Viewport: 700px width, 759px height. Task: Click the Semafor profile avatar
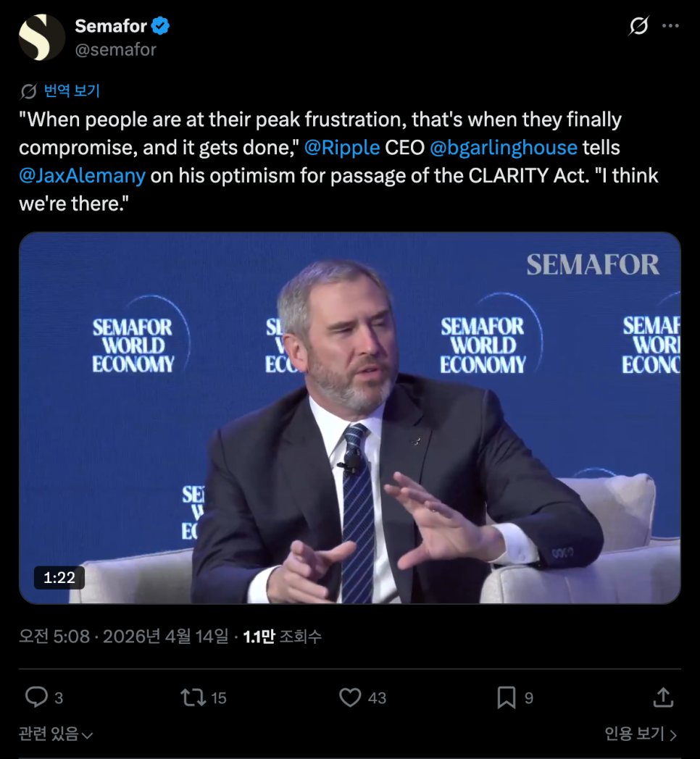pyautogui.click(x=42, y=38)
